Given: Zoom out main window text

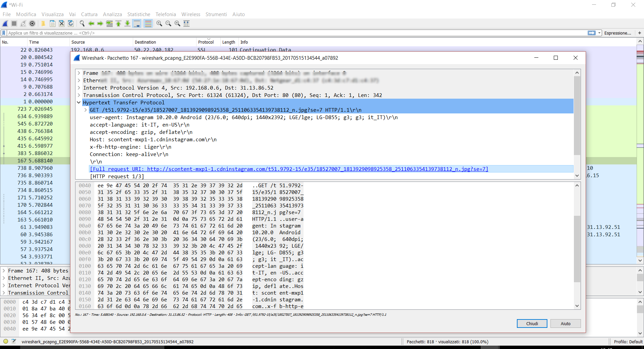Looking at the screenshot, I should pos(168,23).
